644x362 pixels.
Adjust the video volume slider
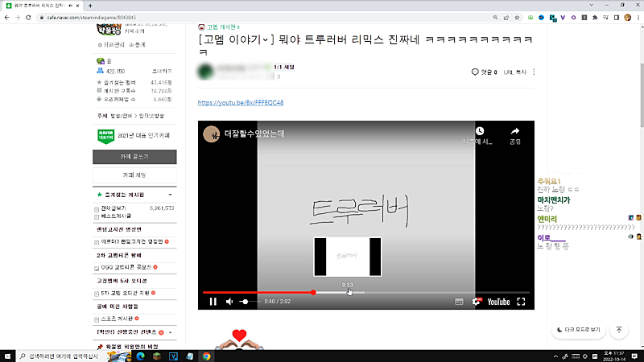[x=250, y=302]
